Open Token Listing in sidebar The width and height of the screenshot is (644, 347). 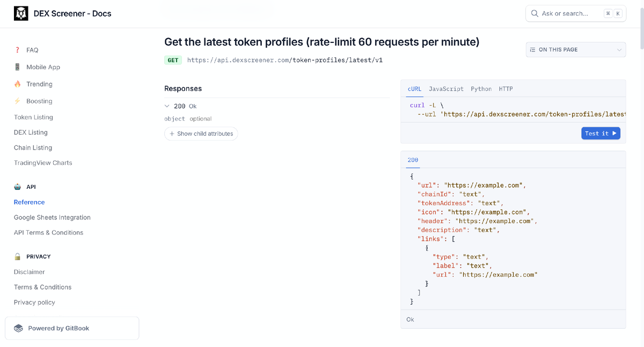tap(33, 117)
